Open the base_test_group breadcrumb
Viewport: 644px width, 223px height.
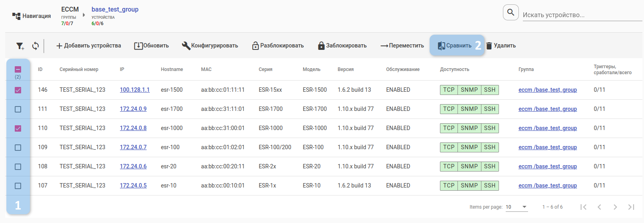pyautogui.click(x=115, y=10)
